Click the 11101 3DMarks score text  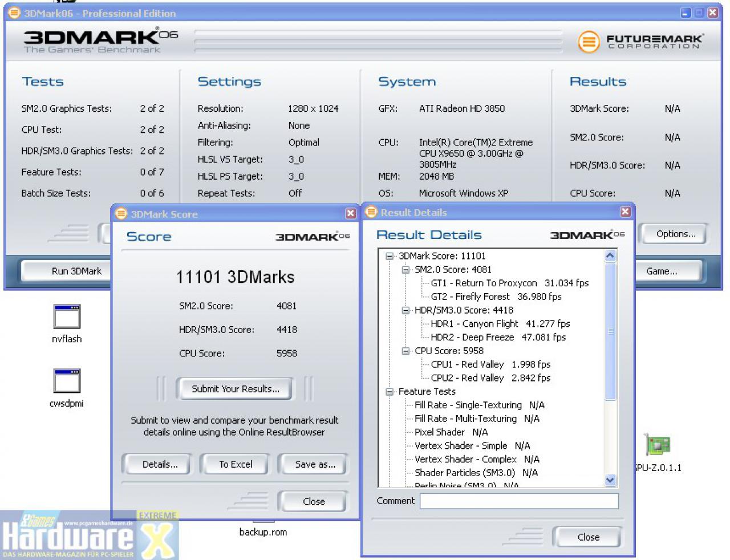(x=235, y=277)
